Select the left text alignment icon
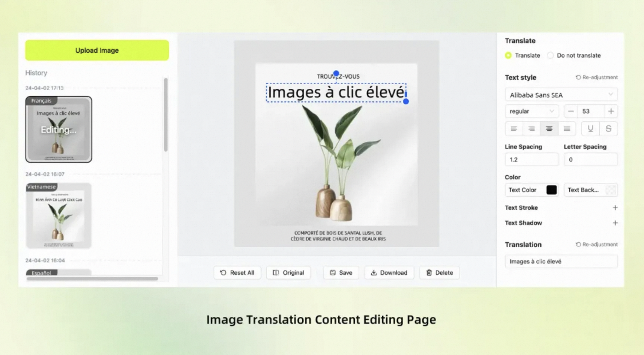The image size is (644, 355). [x=514, y=129]
